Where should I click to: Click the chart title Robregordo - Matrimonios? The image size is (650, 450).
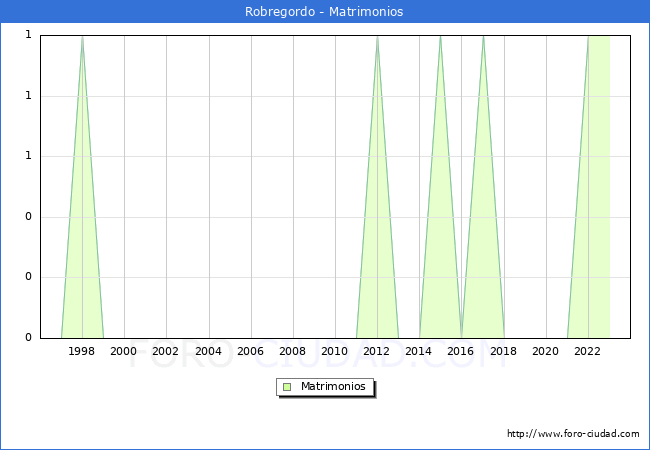tap(324, 12)
